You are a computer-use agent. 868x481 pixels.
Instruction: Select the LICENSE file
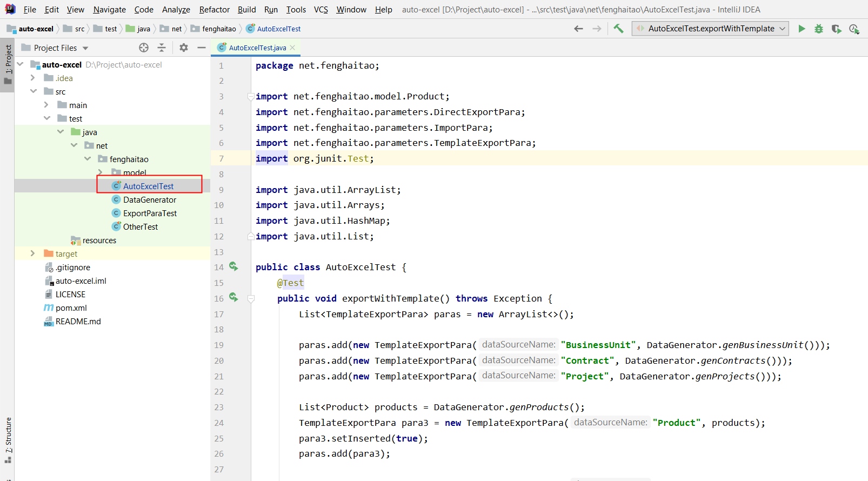[x=65, y=294]
